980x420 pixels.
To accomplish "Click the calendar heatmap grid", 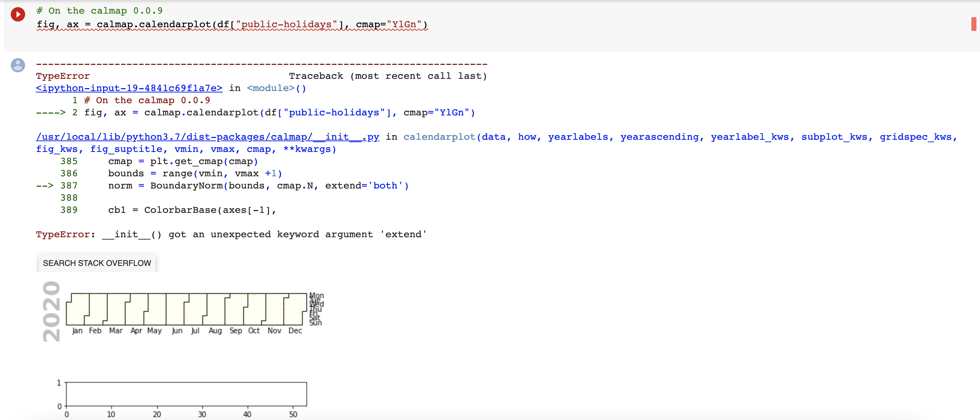I will tap(187, 309).
